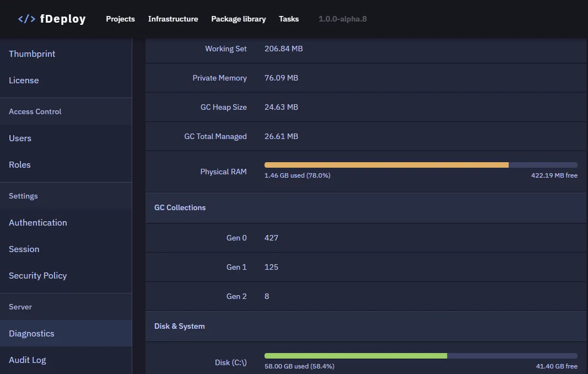Select Diagnostics in the sidebar

(31, 333)
